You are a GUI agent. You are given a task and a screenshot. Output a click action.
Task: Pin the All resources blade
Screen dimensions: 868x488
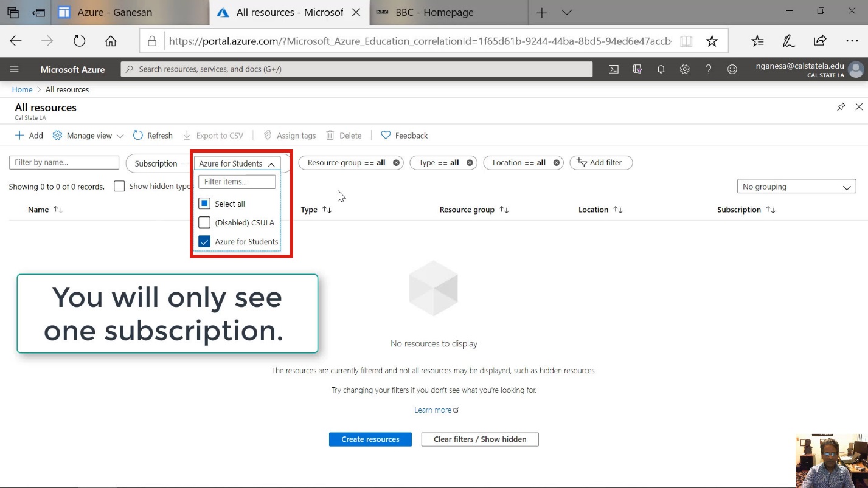[x=841, y=107]
